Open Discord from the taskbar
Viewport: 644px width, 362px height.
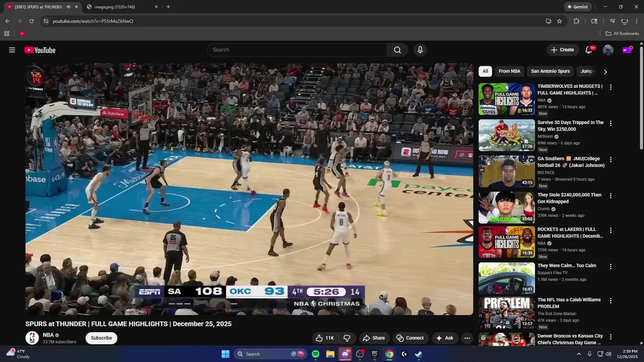point(345,354)
